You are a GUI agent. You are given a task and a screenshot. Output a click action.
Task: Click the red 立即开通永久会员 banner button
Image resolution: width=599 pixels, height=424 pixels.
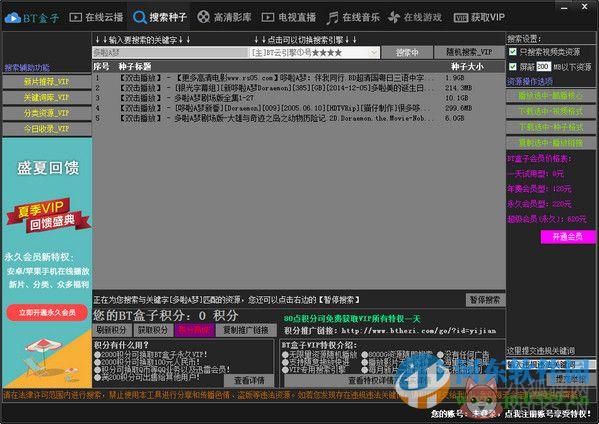pyautogui.click(x=47, y=312)
